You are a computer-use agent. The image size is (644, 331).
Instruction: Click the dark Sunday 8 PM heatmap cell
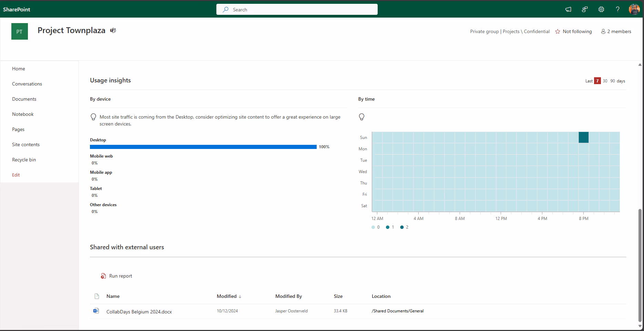click(x=584, y=137)
